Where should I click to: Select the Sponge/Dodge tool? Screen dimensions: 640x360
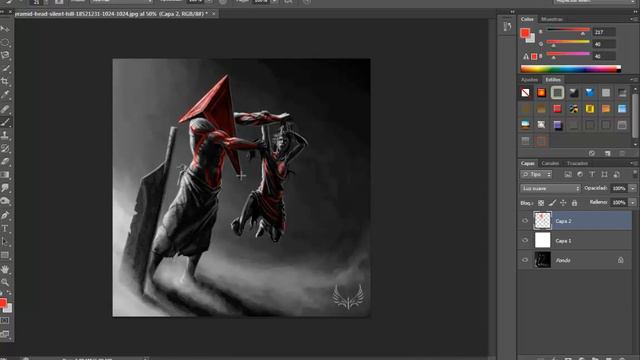[x=5, y=200]
